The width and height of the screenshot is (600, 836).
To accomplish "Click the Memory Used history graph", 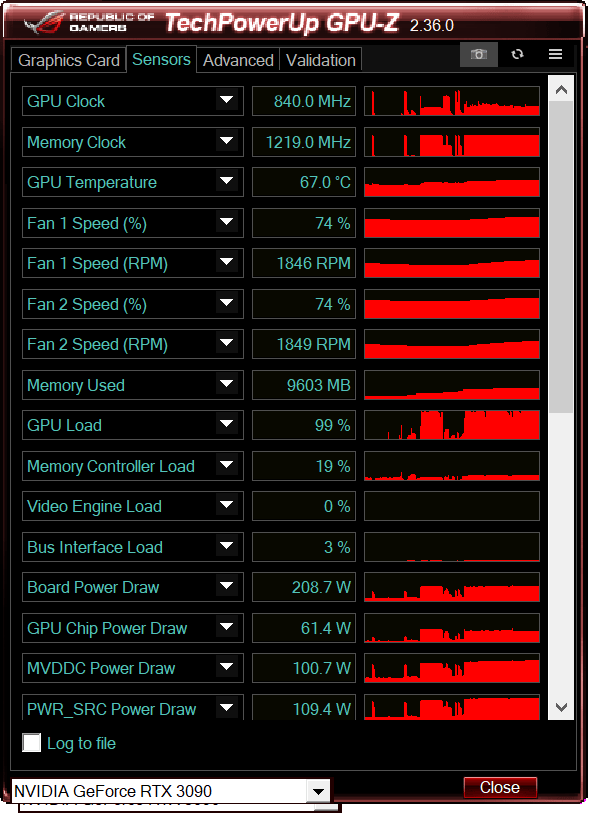I will click(x=452, y=384).
